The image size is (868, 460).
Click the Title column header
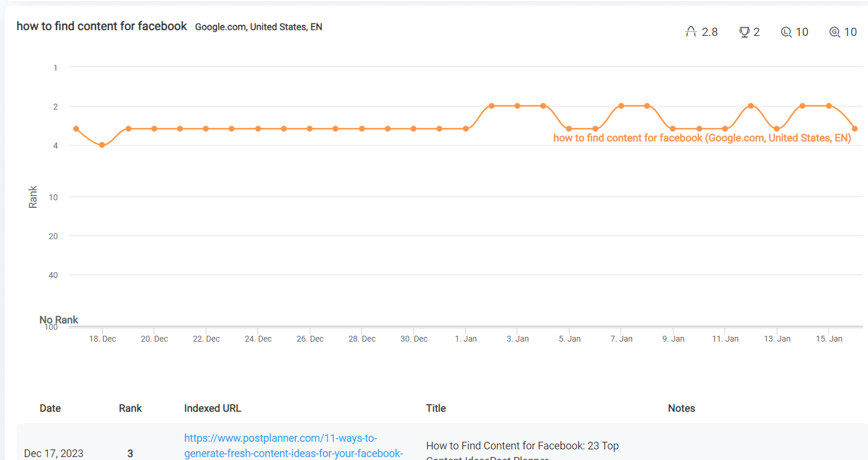pos(436,408)
